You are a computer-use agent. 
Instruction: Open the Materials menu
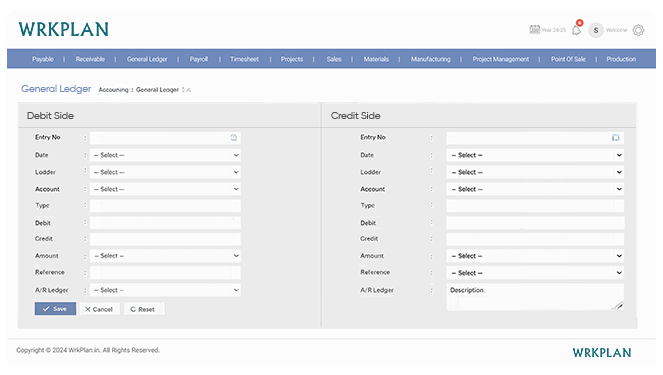pyautogui.click(x=376, y=59)
